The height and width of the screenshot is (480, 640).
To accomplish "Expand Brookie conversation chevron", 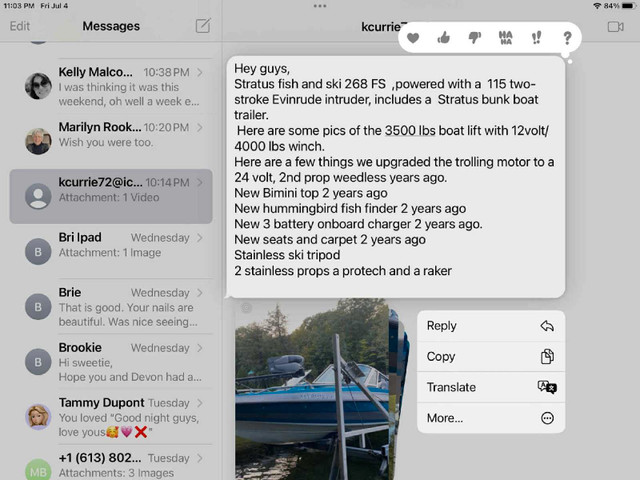I will coord(200,348).
